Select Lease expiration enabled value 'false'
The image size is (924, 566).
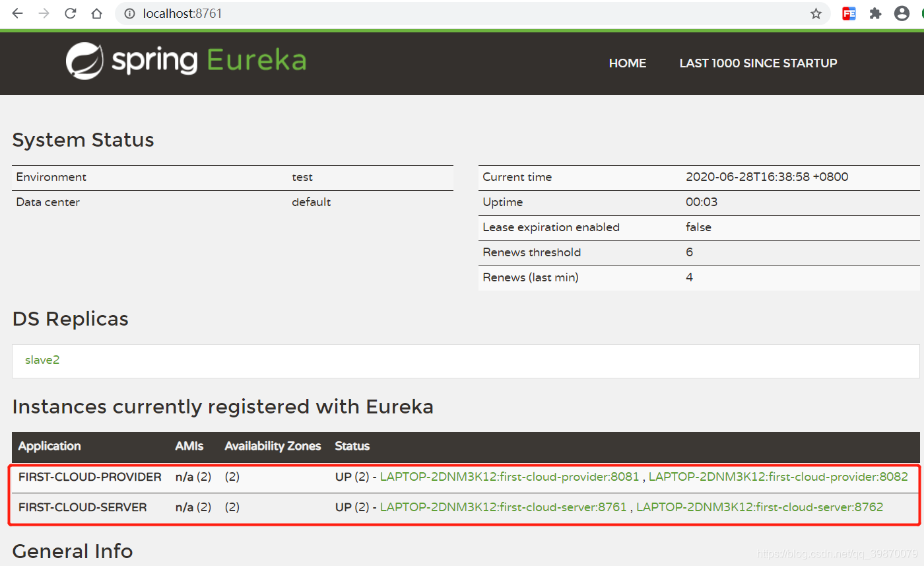point(698,227)
